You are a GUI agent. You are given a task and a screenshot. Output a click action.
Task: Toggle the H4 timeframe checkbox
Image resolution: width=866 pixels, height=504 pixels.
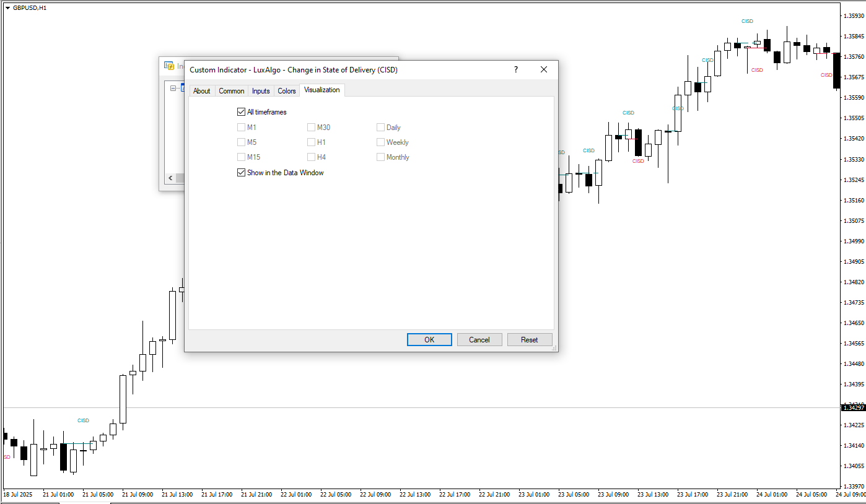click(312, 157)
